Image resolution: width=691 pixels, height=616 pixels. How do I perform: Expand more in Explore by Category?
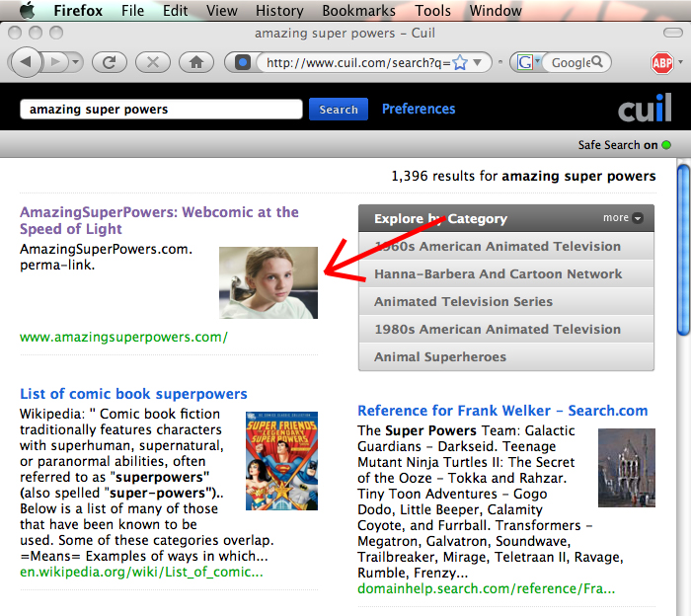coord(623,217)
